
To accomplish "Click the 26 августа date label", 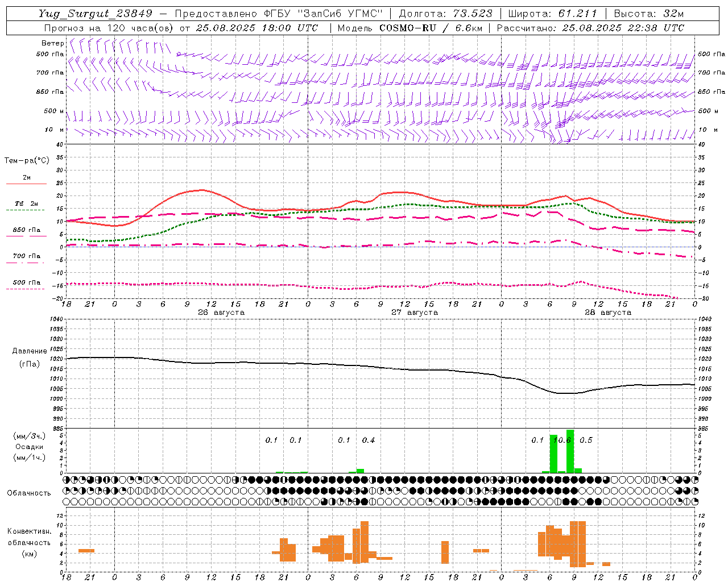I will click(221, 313).
